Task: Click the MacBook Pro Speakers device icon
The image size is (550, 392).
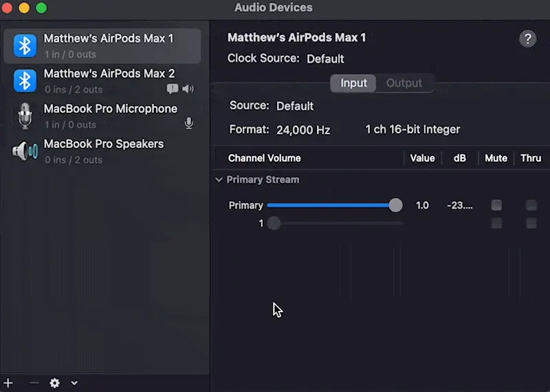Action: click(x=25, y=151)
